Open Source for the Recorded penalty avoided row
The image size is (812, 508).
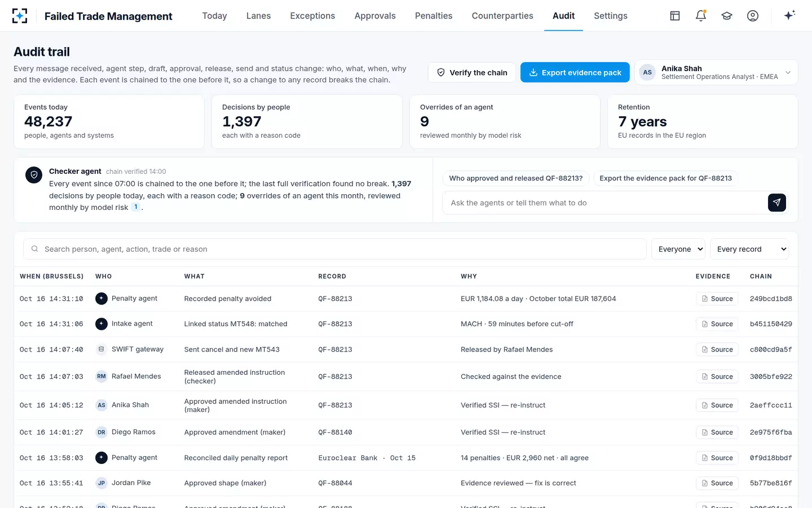coord(717,299)
